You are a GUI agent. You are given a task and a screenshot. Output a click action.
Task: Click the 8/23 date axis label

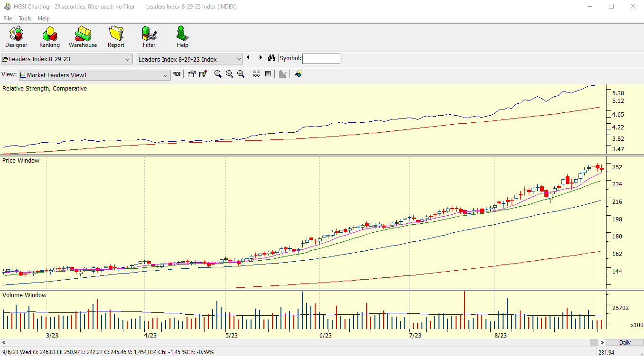point(500,335)
